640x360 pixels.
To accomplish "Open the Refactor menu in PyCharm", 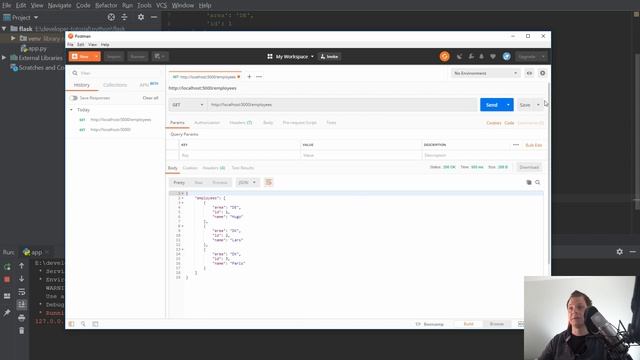I will coord(106,5).
